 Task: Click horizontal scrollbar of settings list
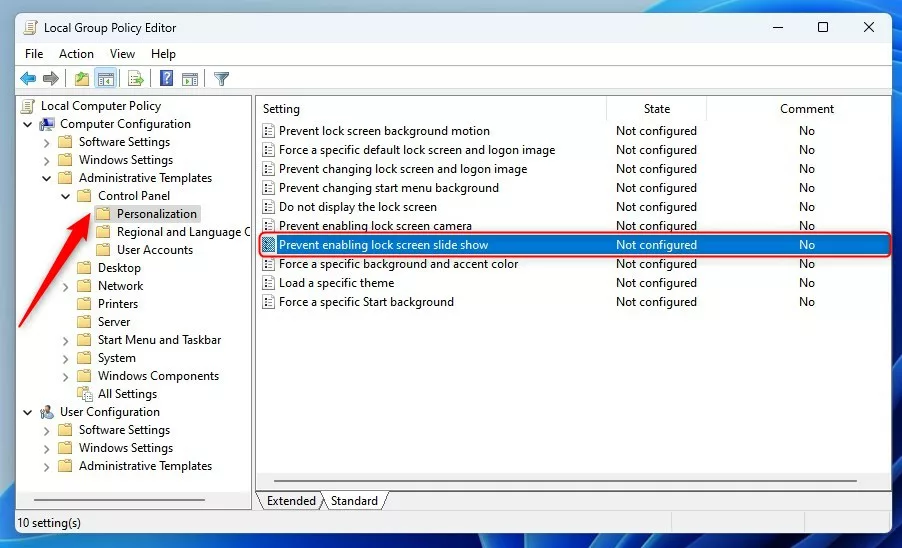click(x=565, y=480)
